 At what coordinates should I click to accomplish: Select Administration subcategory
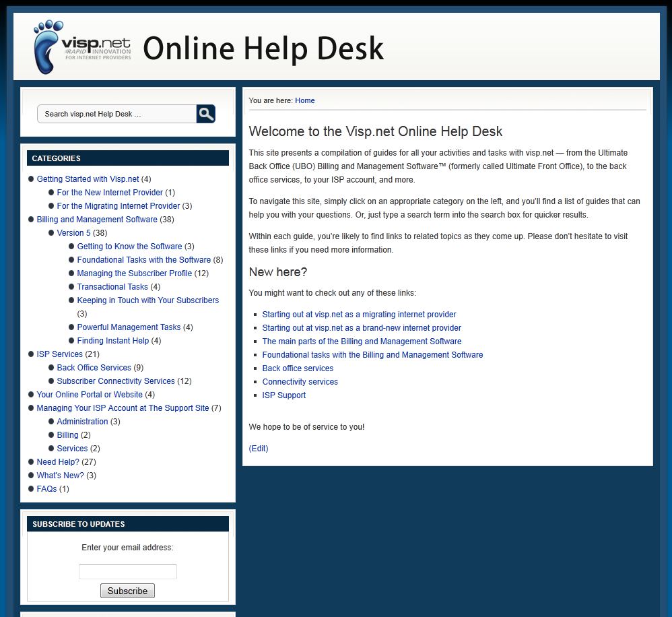pos(82,422)
